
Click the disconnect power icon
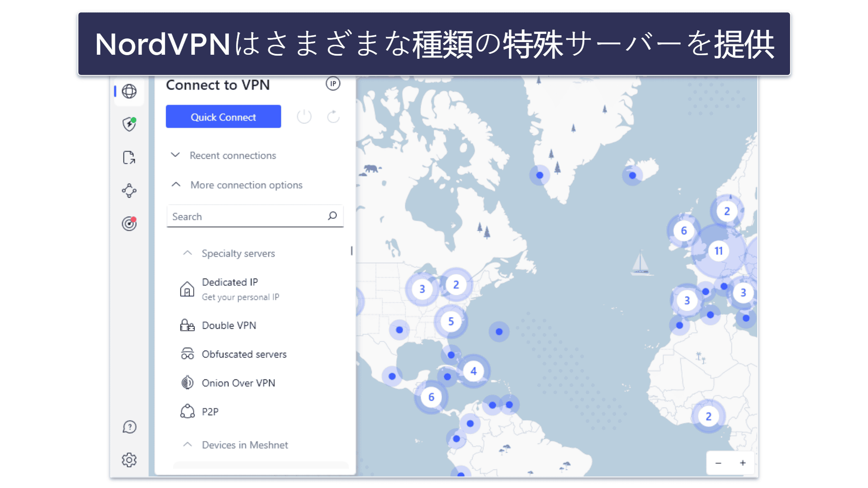[304, 117]
